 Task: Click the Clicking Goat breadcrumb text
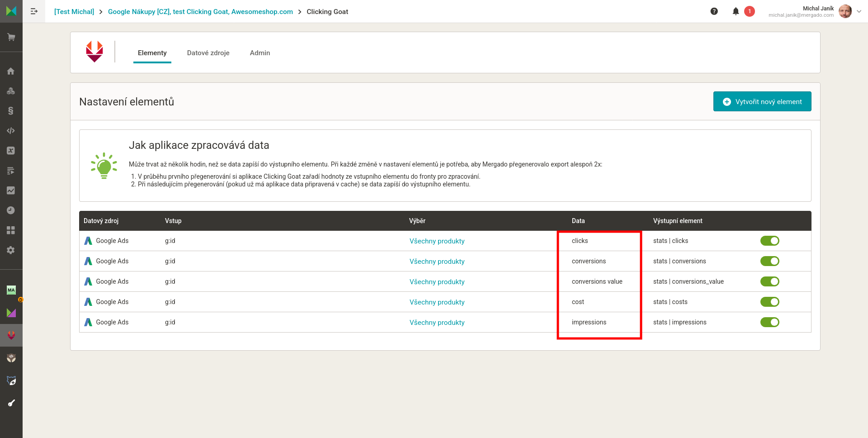(327, 12)
